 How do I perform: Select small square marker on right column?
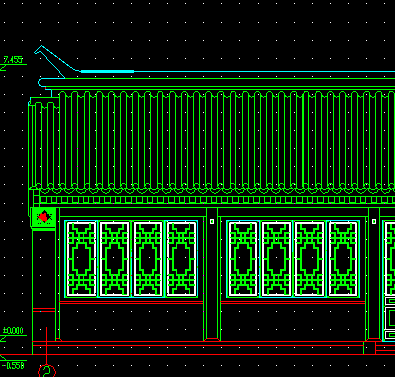(374, 221)
